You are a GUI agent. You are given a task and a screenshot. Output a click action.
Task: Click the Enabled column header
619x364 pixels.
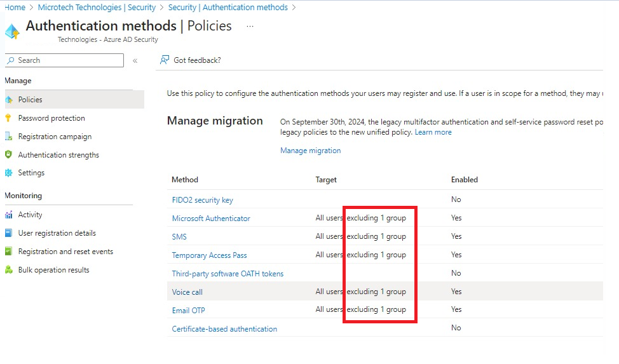coord(464,180)
